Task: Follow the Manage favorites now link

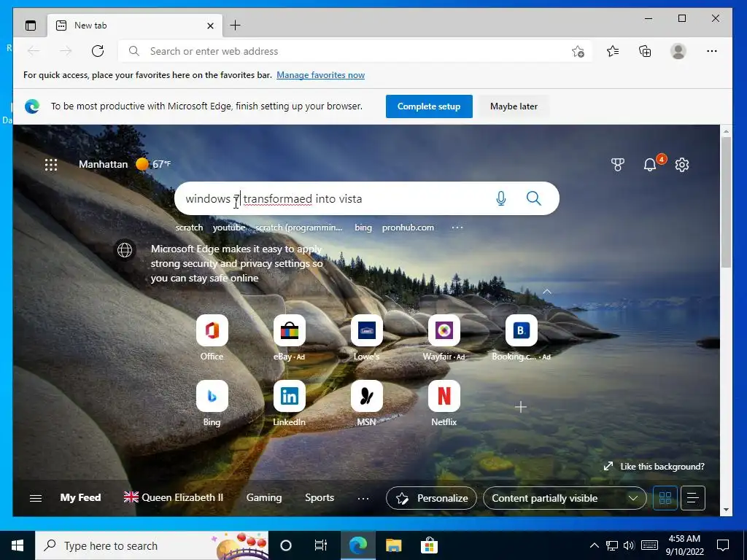Action: (321, 75)
